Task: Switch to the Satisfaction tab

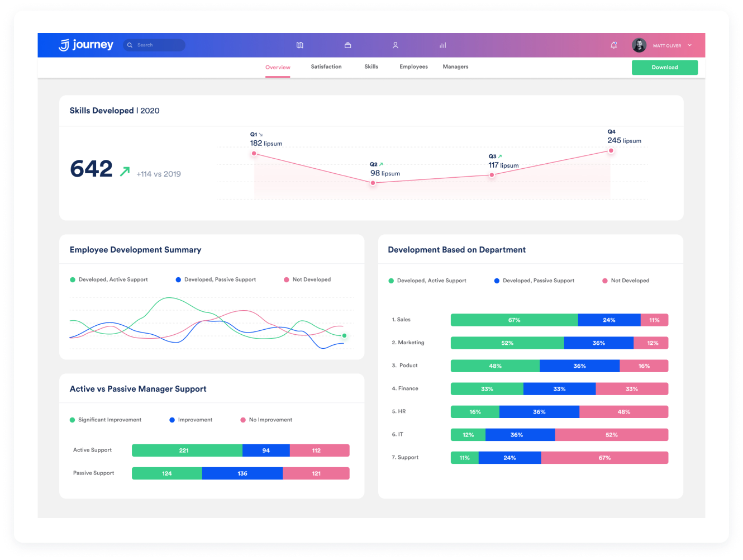Action: coord(326,67)
